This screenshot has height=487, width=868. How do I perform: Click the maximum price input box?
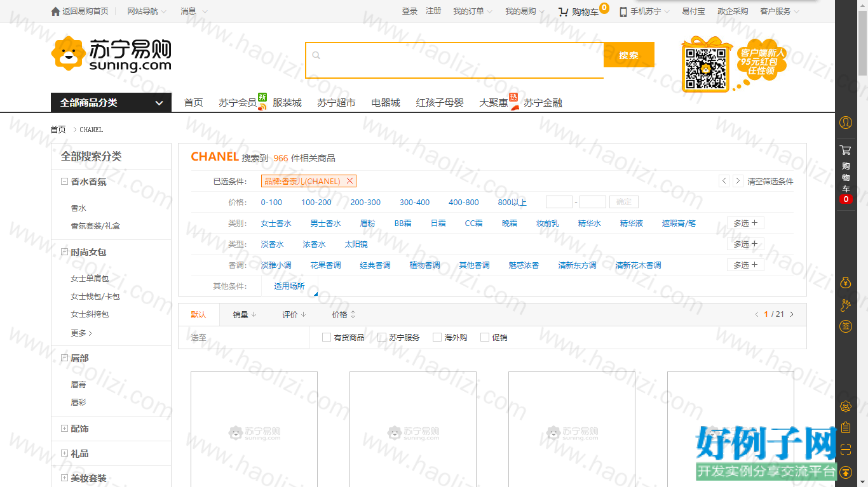click(x=593, y=202)
